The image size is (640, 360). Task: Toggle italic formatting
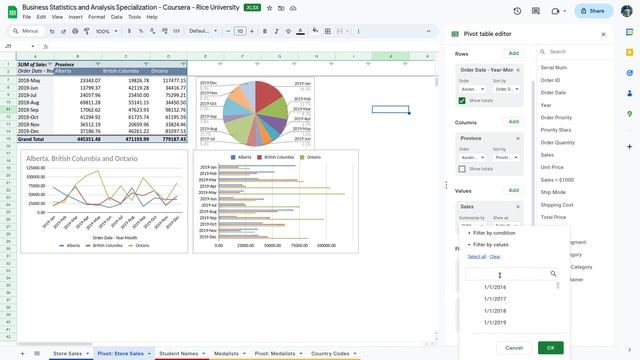point(276,31)
